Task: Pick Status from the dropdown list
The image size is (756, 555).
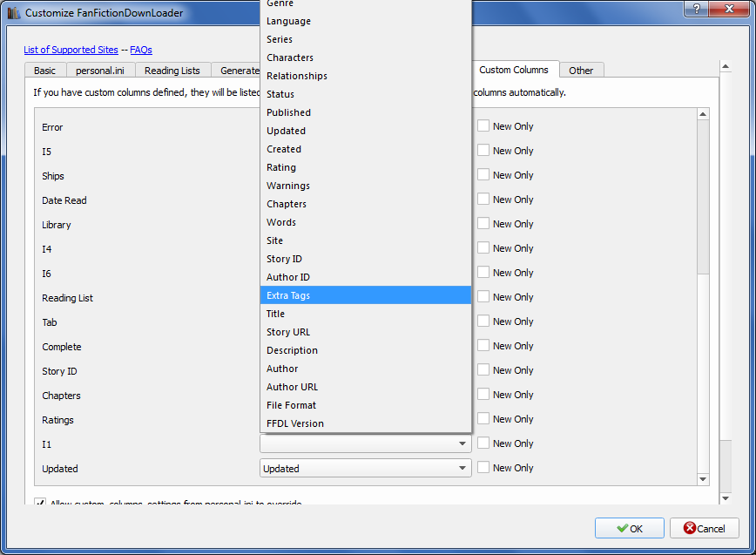Action: [x=366, y=94]
